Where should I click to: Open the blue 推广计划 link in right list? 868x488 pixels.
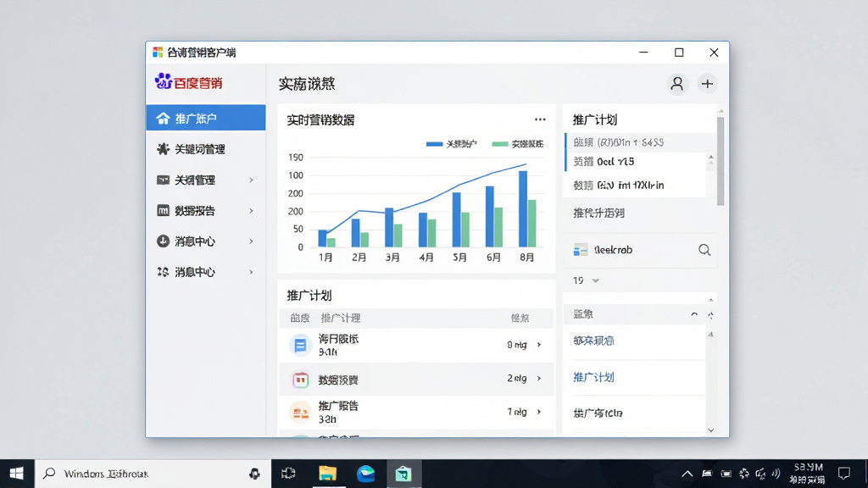point(593,377)
